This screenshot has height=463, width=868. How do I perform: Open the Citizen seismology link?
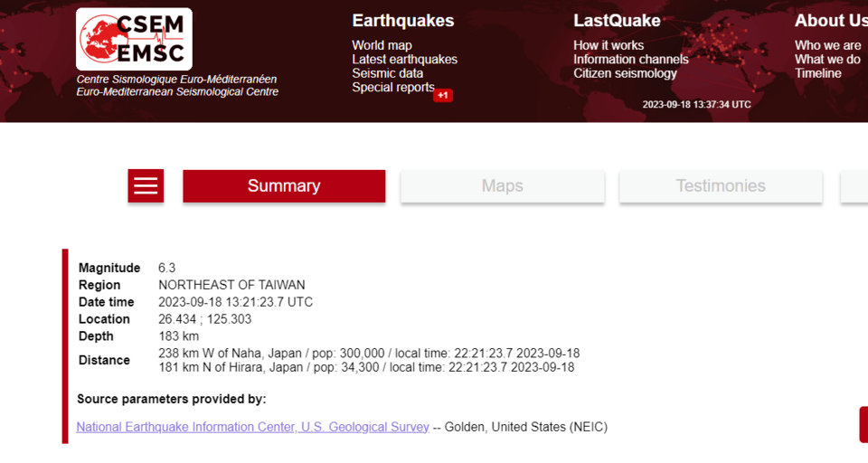[x=625, y=73]
